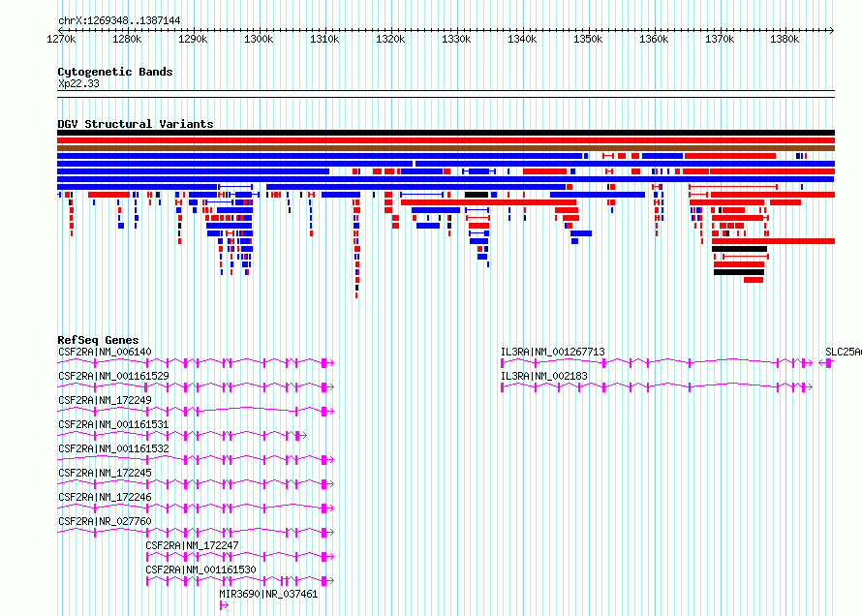Select the Cytogenetic Bands track heading
The width and height of the screenshot is (862, 616).
click(x=115, y=72)
